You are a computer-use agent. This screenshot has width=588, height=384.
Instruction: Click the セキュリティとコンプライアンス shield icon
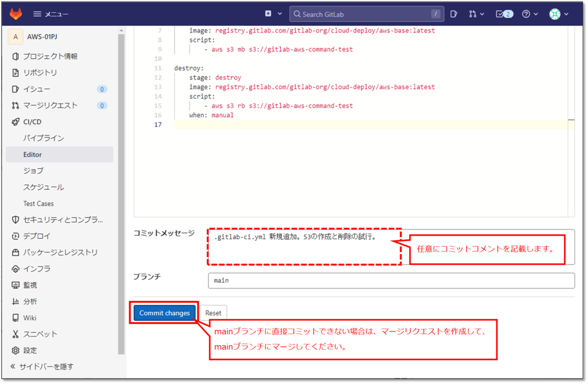(x=15, y=220)
